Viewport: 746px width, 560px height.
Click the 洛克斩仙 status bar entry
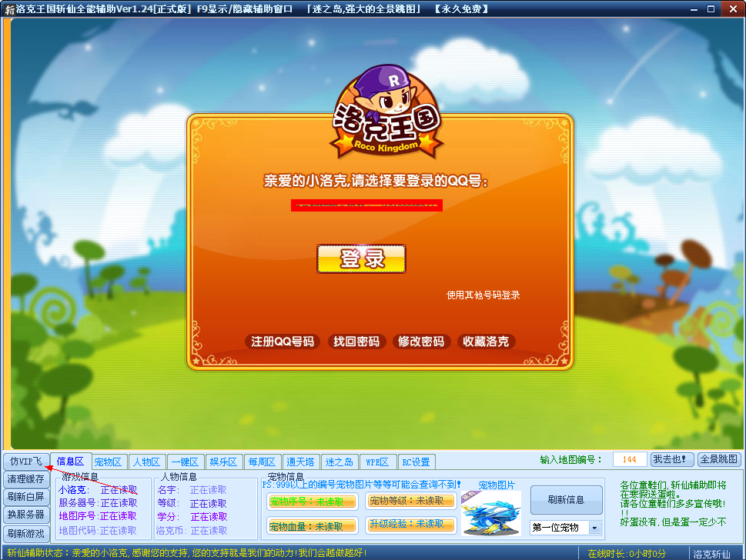pyautogui.click(x=712, y=554)
